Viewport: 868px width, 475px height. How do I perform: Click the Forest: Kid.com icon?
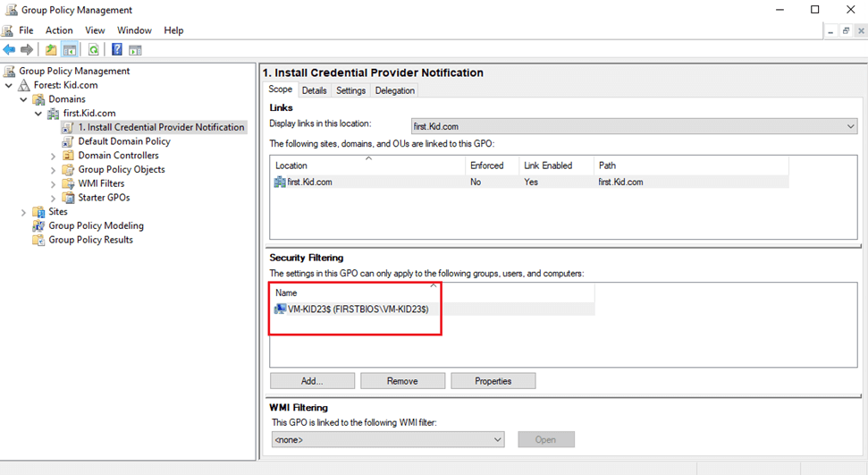tap(24, 85)
